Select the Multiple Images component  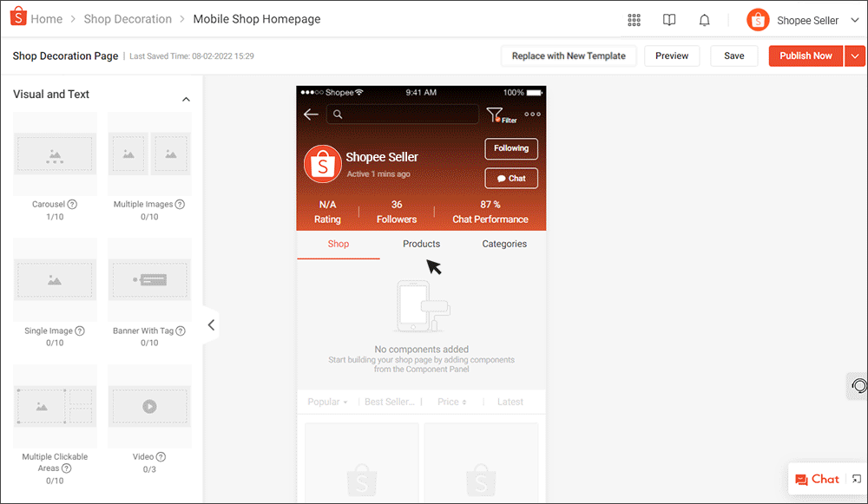pos(148,153)
